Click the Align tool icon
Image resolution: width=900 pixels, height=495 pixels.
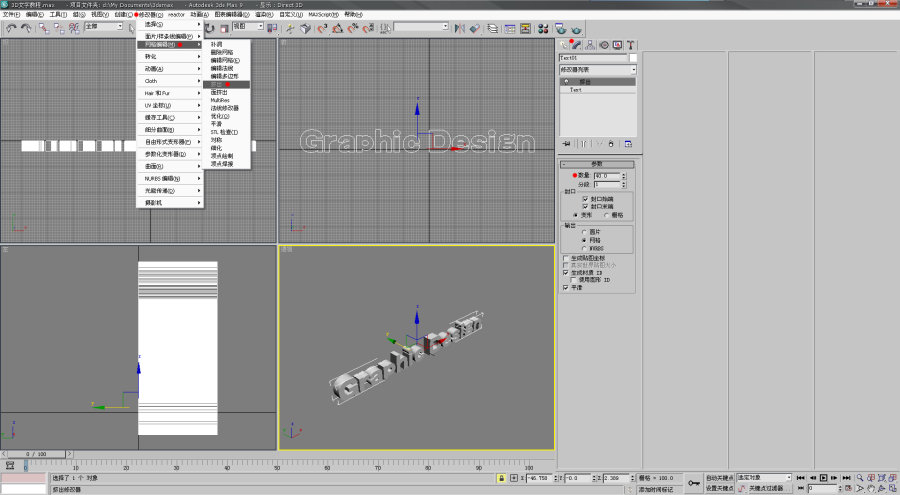pyautogui.click(x=475, y=28)
